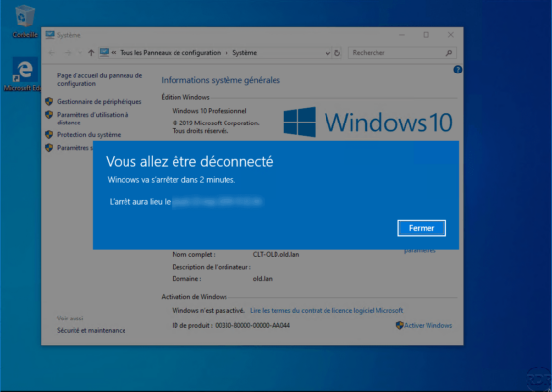
Task: Open Sécurité et maintenance link
Action: click(91, 330)
